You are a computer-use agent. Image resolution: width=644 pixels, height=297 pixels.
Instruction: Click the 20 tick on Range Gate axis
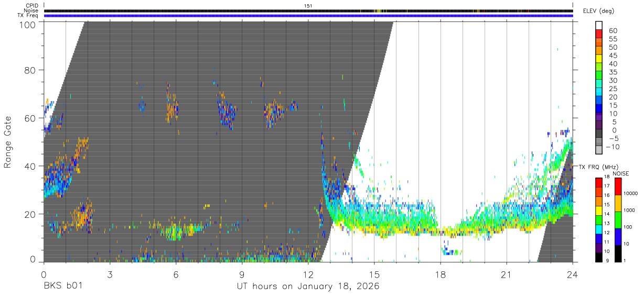click(x=30, y=214)
